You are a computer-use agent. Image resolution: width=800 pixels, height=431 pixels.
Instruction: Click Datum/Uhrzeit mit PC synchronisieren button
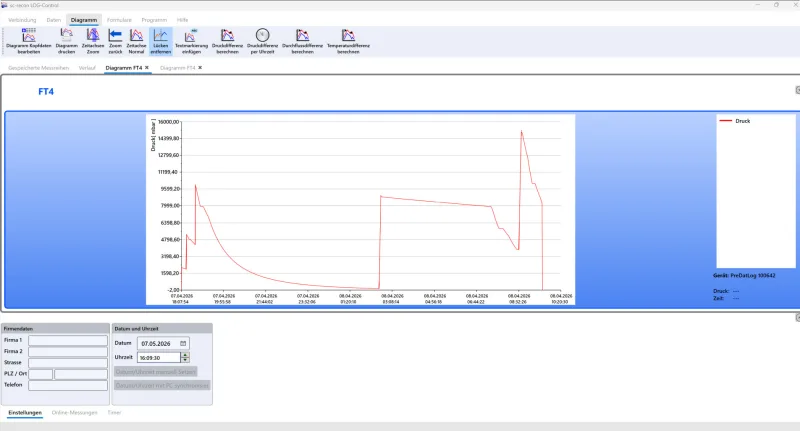(x=162, y=386)
